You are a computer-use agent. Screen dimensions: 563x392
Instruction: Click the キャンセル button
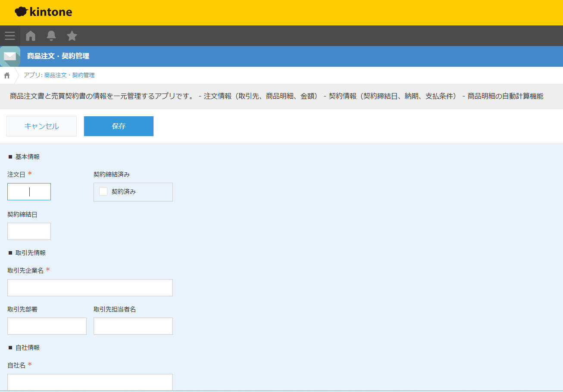pyautogui.click(x=41, y=126)
